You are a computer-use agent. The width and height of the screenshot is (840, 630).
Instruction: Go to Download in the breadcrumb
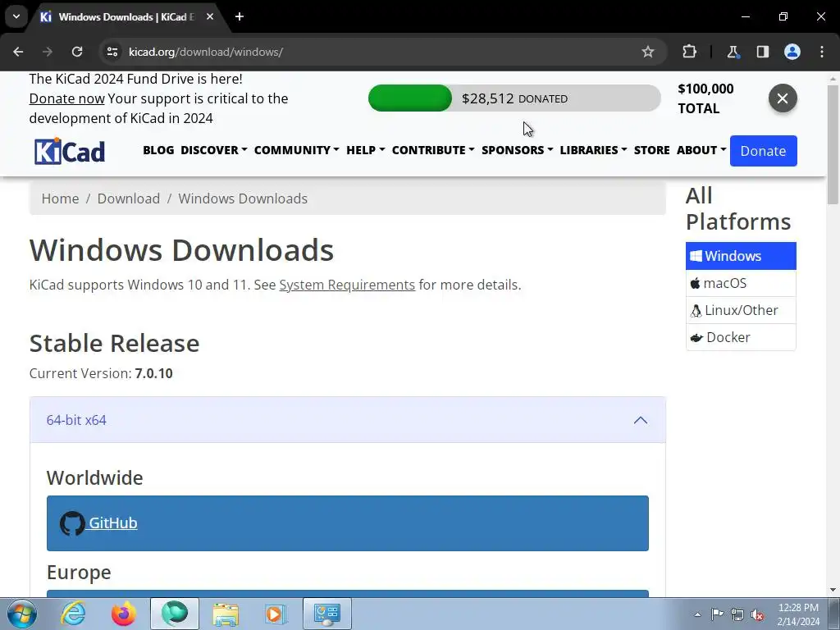[x=129, y=199]
